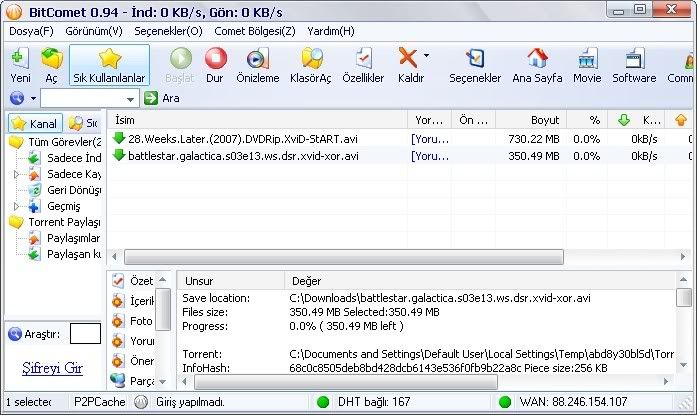
Task: Open the Foto detail tab
Action: 132,321
